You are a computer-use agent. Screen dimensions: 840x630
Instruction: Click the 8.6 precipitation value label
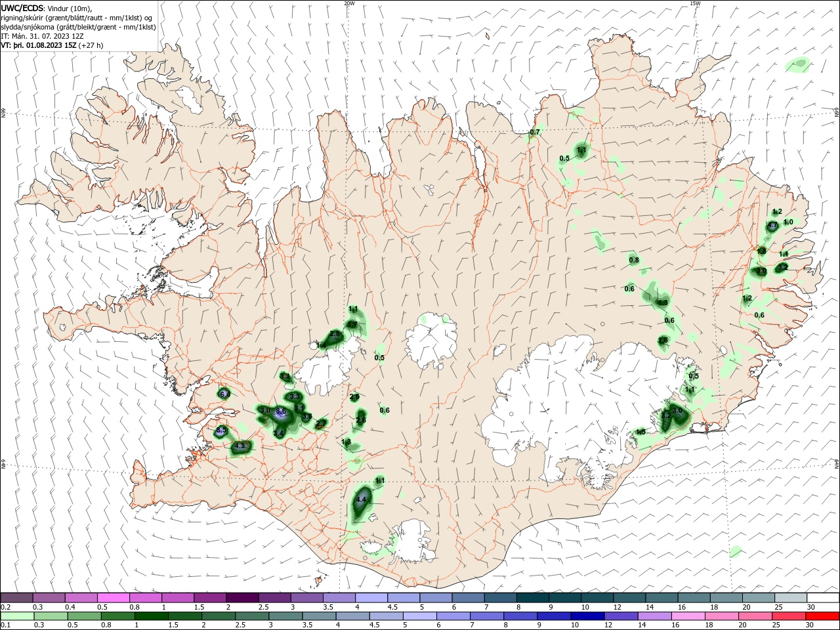click(x=281, y=411)
